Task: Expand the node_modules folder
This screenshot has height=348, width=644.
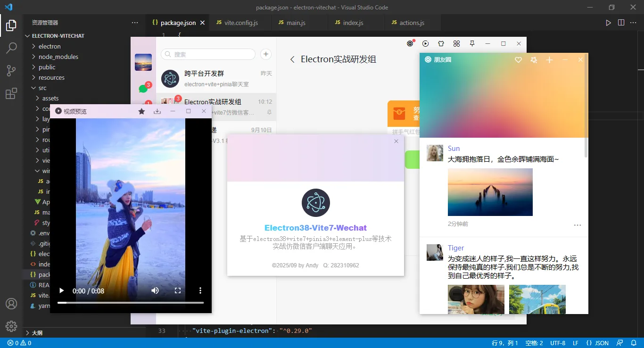Action: pos(58,57)
